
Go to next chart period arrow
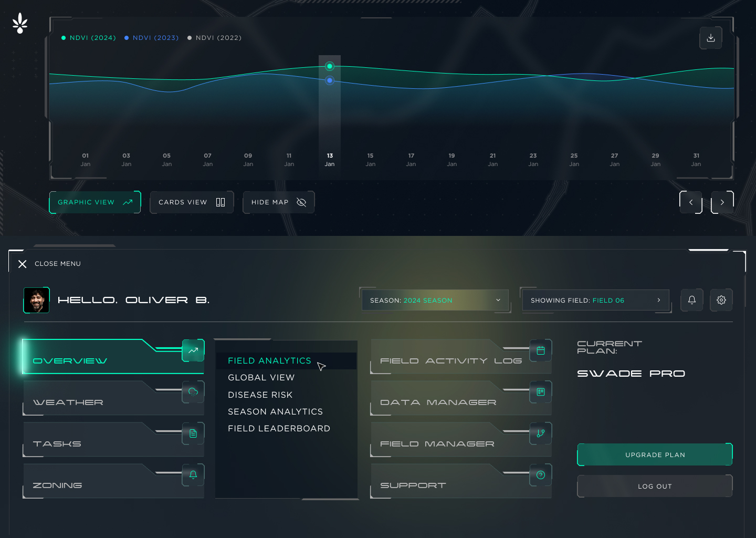pos(722,202)
